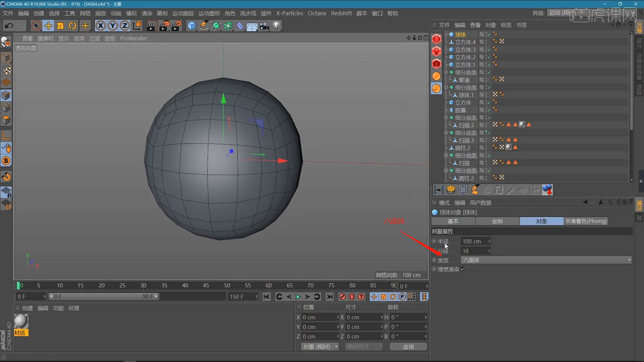The height and width of the screenshot is (362, 644).
Task: Collapse the 细分曲面 parent of 管道
Action: [446, 72]
